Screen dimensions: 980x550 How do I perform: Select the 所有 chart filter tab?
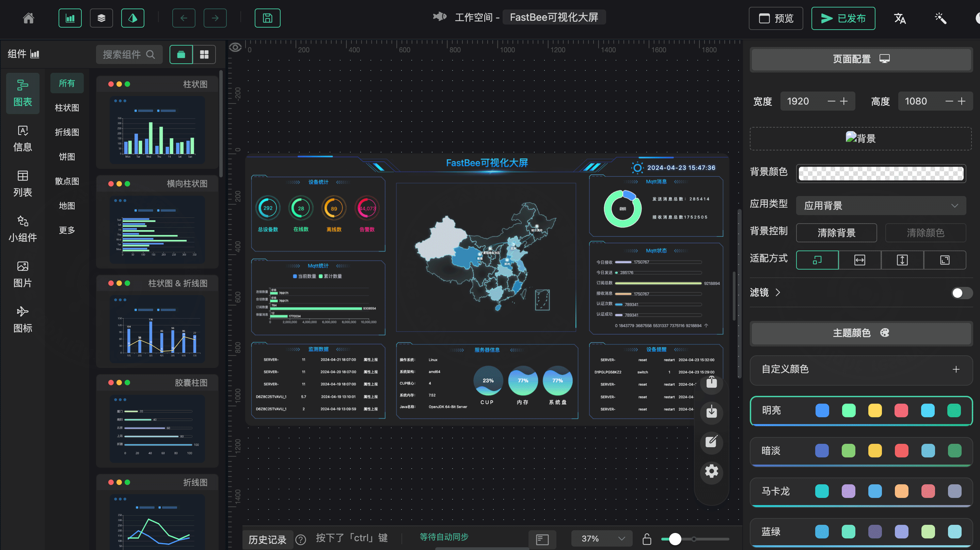pyautogui.click(x=67, y=83)
